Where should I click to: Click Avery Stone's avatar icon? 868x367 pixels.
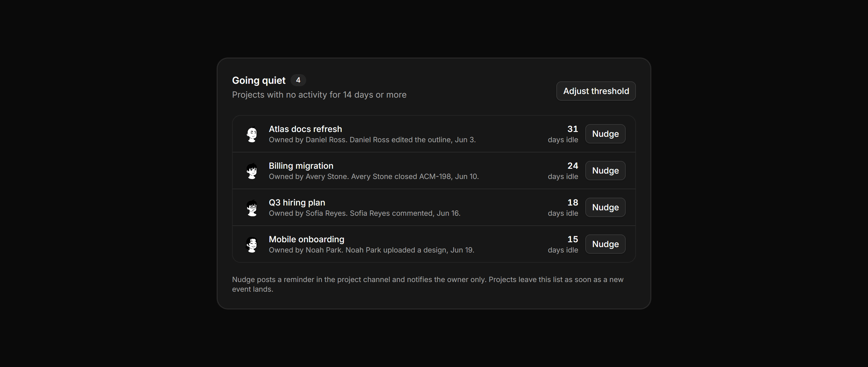pos(252,171)
